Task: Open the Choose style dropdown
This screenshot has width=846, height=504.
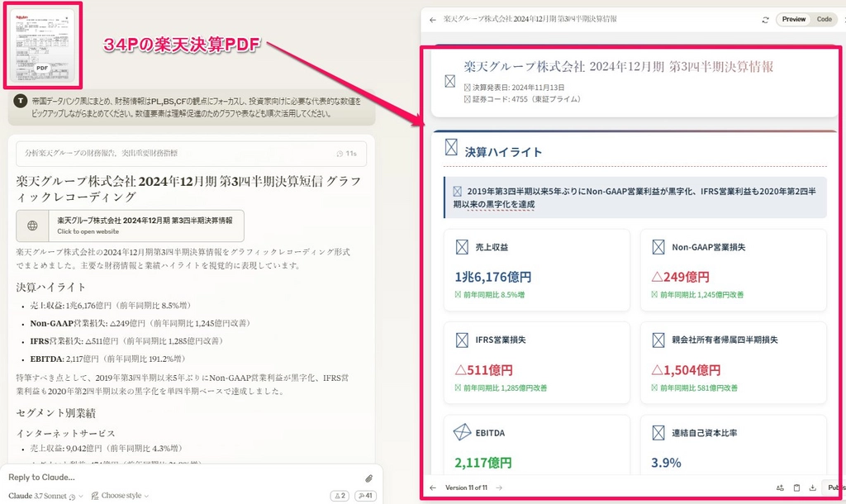Action: pyautogui.click(x=120, y=496)
